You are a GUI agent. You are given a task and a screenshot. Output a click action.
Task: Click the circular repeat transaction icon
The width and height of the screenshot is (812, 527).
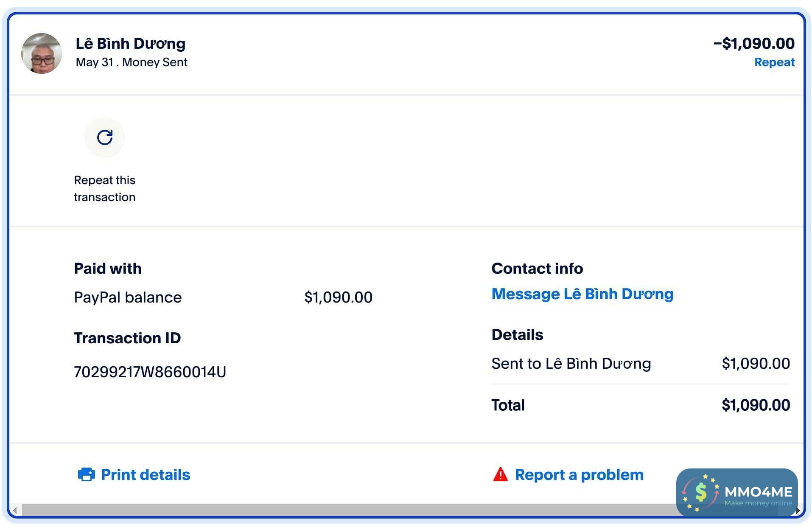(105, 137)
